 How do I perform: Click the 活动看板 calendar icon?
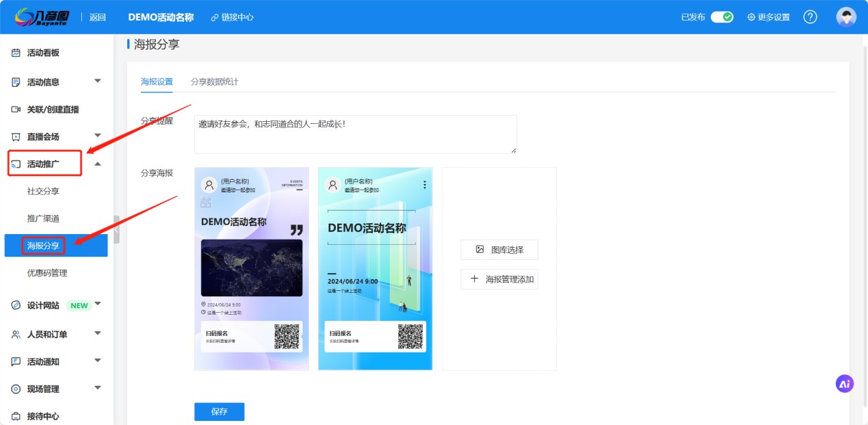click(x=16, y=53)
